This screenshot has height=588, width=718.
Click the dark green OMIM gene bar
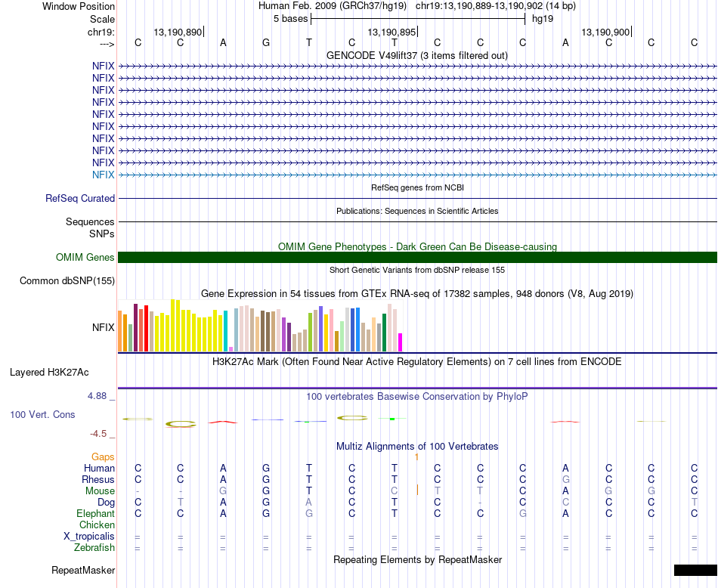[417, 258]
